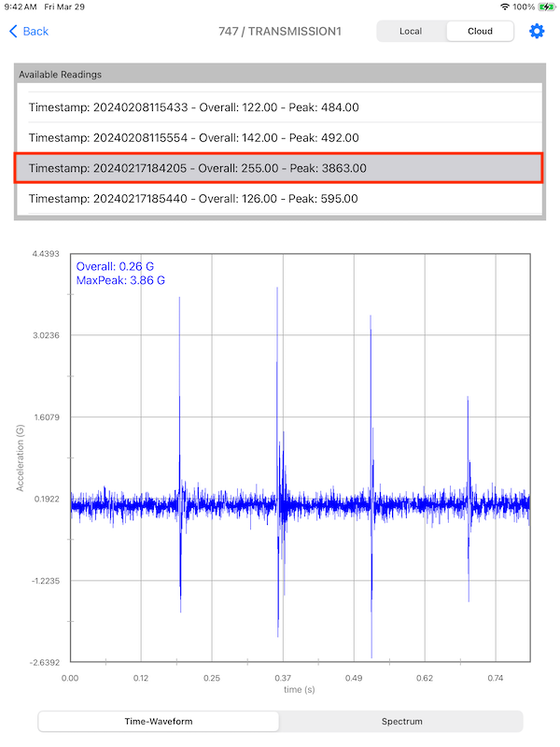Click the Overall: 0.26 G chart label
560x747 pixels.
pyautogui.click(x=115, y=266)
